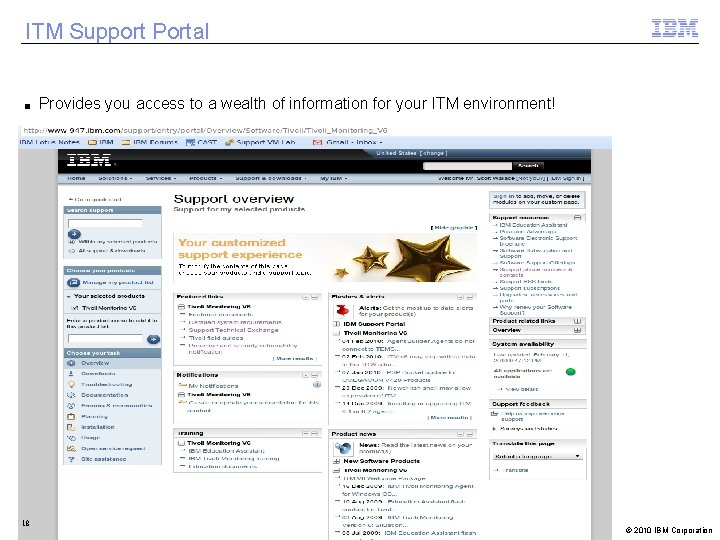
Task: Click the blue add-product arrow button
Action: [153, 339]
